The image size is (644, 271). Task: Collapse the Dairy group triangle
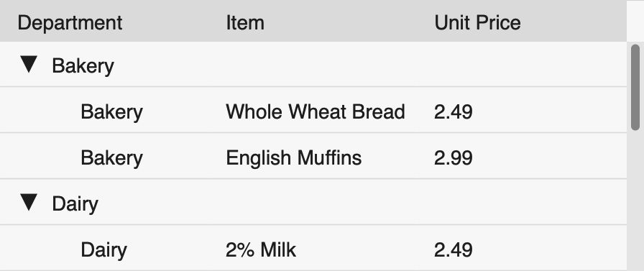29,203
